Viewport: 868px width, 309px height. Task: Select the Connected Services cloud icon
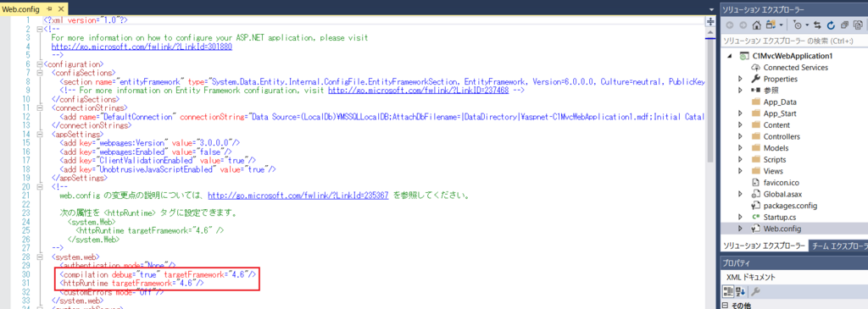coord(755,68)
